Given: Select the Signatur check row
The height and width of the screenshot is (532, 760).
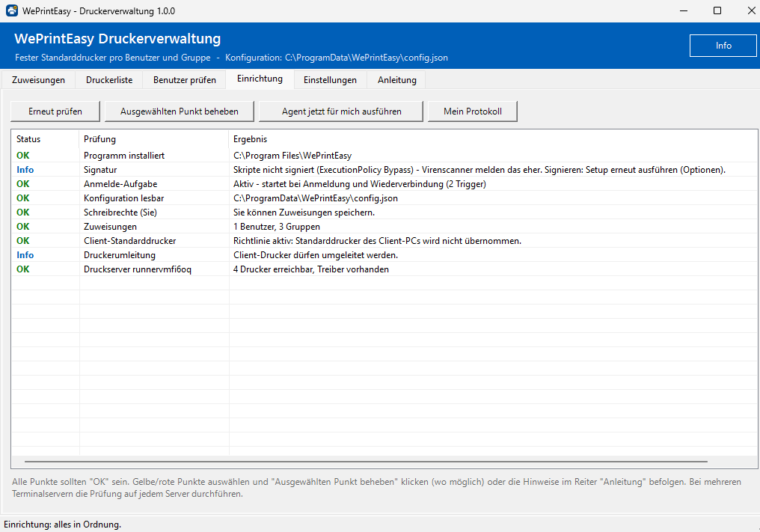Looking at the screenshot, I should (x=384, y=170).
